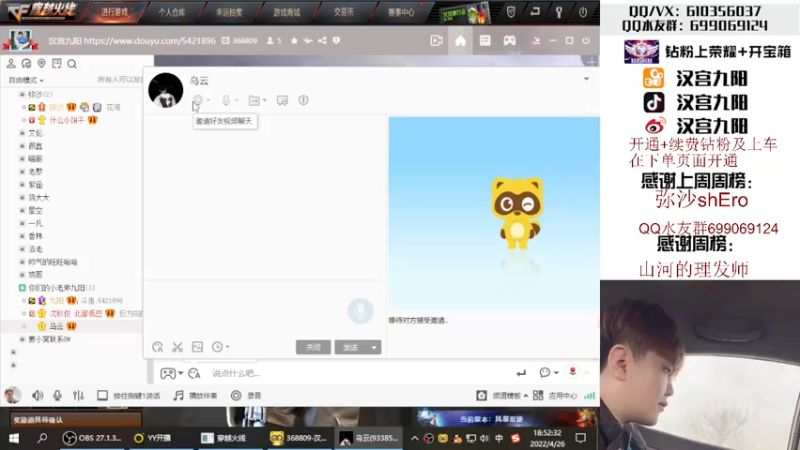Click the flower gift icon in chat bar

[572, 372]
